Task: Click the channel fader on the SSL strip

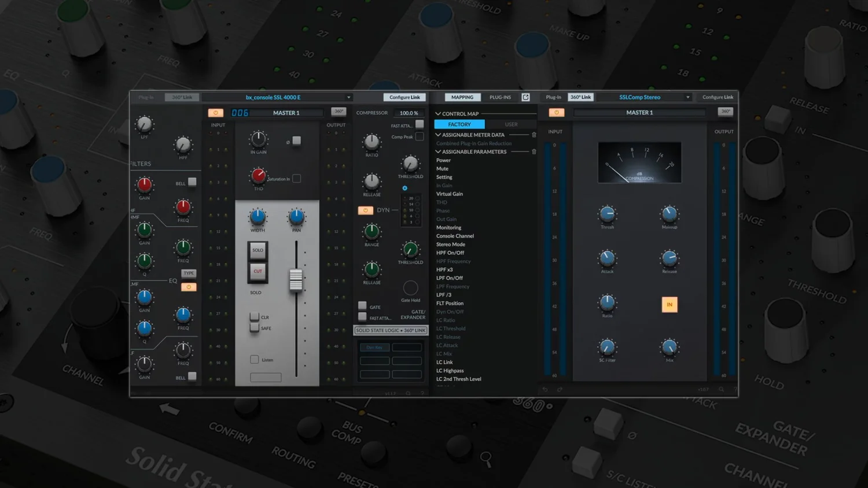Action: pyautogui.click(x=296, y=280)
